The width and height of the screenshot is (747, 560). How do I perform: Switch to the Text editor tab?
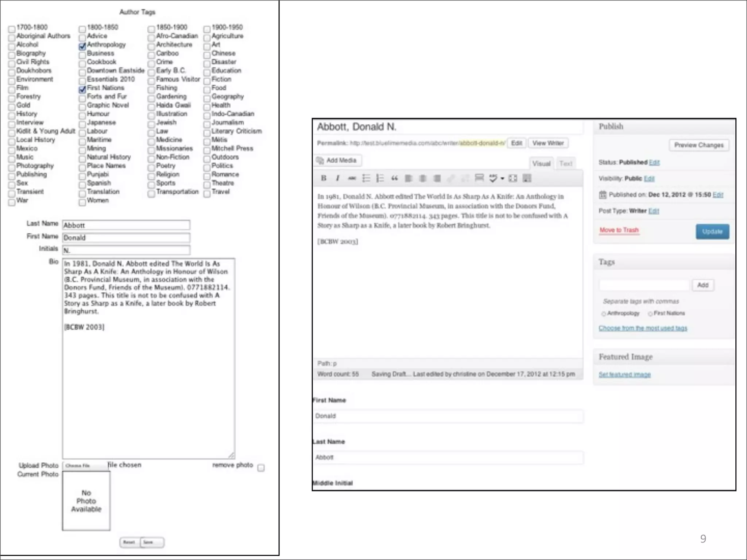click(x=566, y=164)
